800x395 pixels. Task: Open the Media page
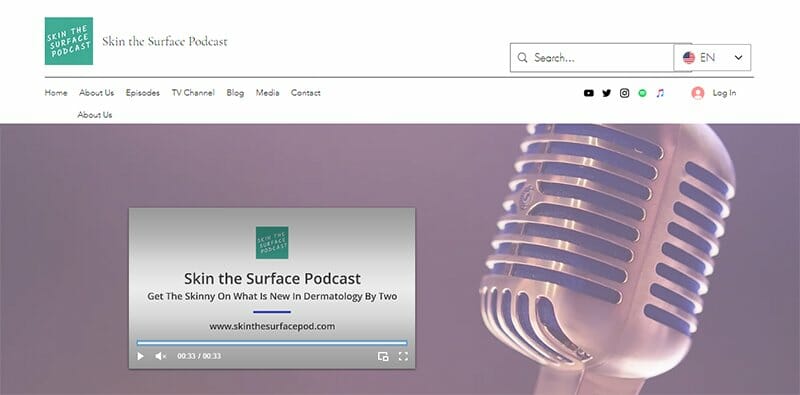point(267,93)
